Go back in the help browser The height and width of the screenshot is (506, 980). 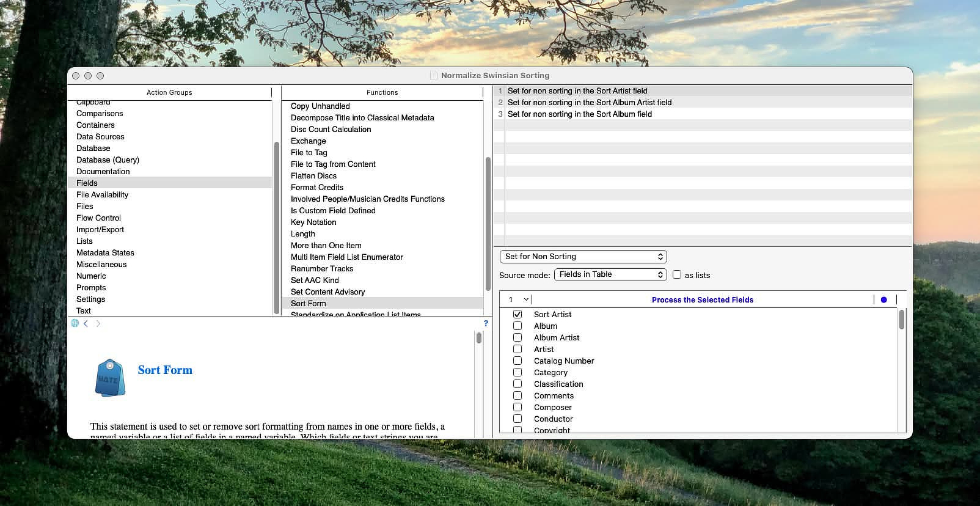(86, 323)
